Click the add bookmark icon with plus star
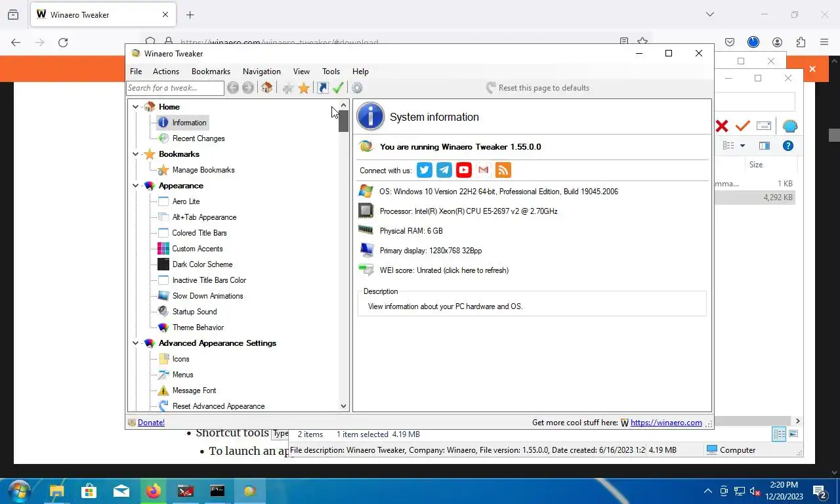Screen dimensions: 840x504 point(287,88)
